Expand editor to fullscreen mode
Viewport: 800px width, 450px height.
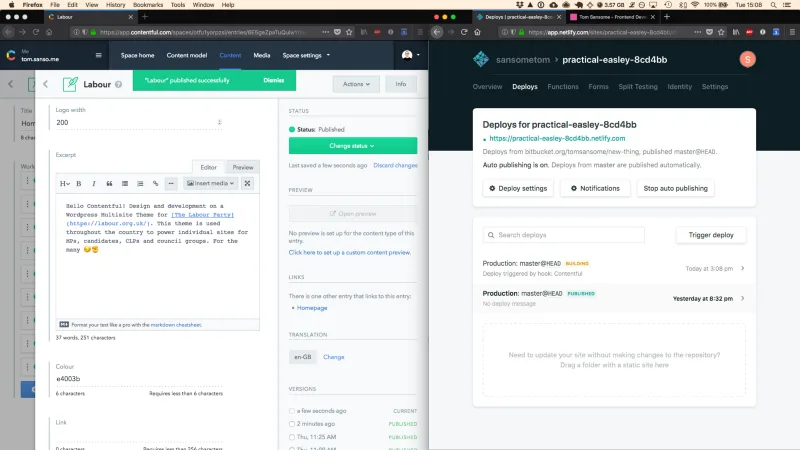click(247, 183)
